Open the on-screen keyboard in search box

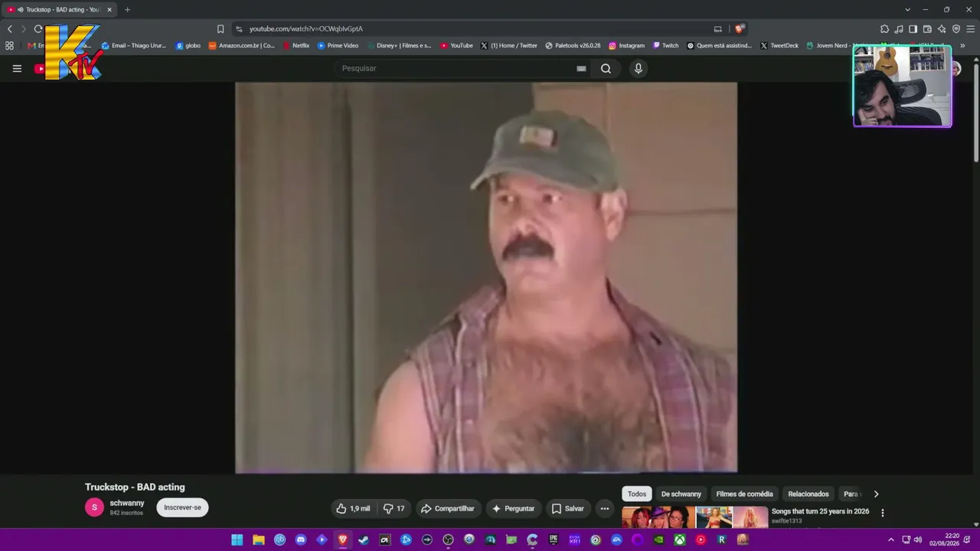(x=581, y=68)
